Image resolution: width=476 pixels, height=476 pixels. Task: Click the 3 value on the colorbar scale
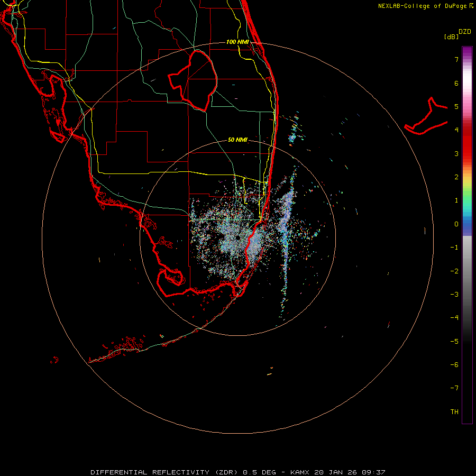click(x=456, y=153)
